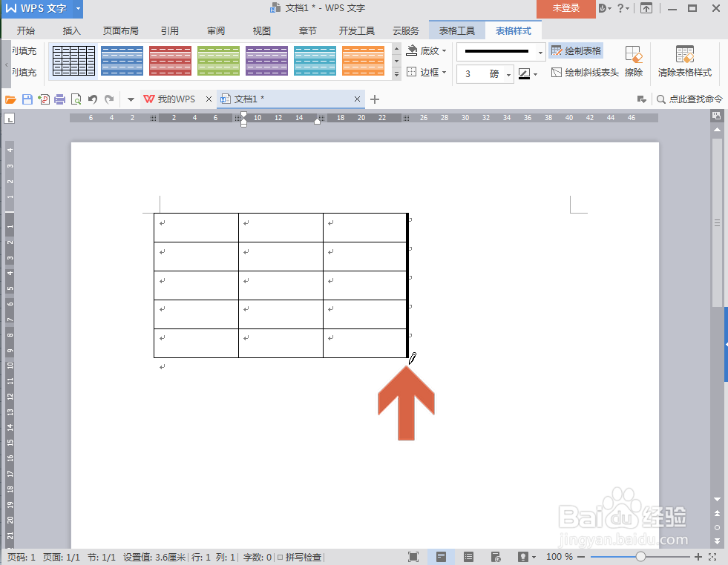Expand the table styles gallery
This screenshot has height=565, width=728.
click(x=396, y=73)
